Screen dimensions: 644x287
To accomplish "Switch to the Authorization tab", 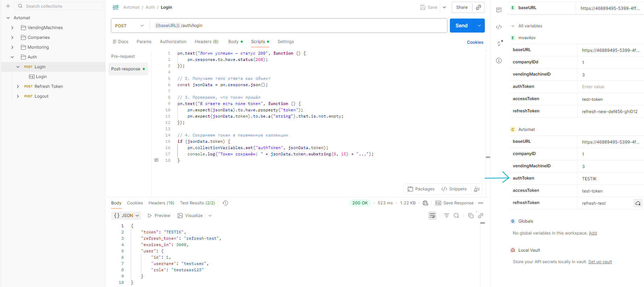I will 173,42.
